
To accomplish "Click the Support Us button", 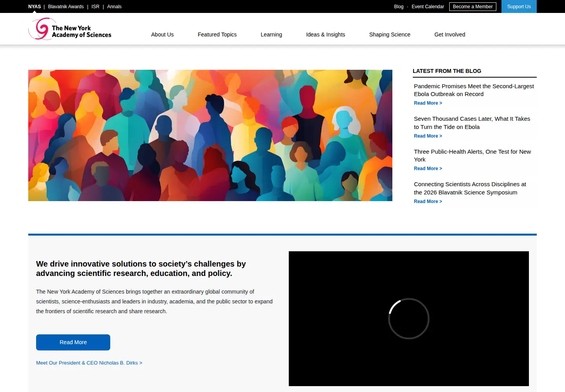I will coord(519,7).
